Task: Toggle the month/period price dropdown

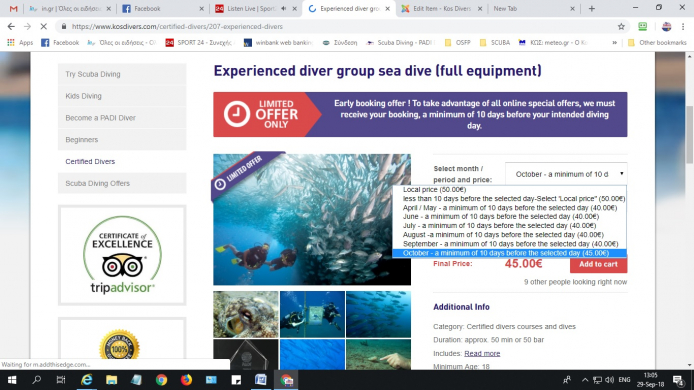Action: pos(566,174)
